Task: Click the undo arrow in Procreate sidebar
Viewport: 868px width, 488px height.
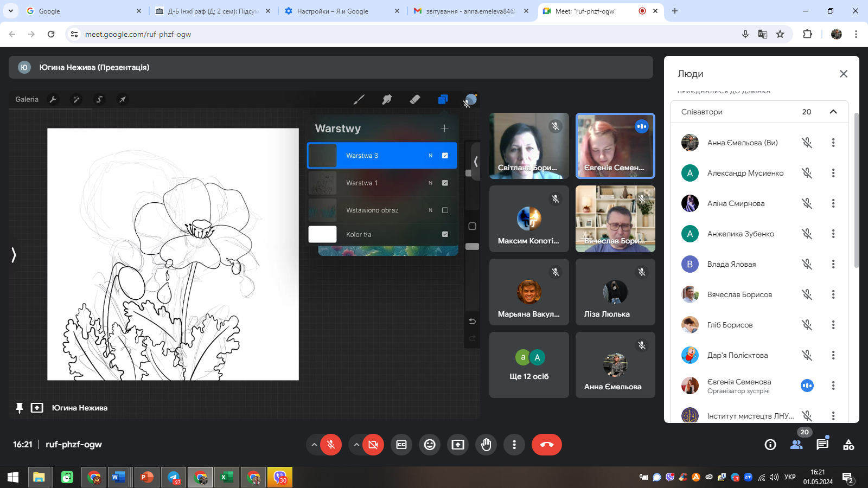Action: pyautogui.click(x=472, y=321)
